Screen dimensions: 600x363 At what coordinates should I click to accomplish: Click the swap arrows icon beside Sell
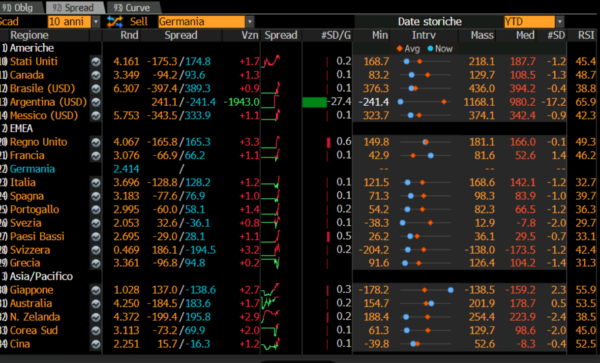click(x=115, y=21)
